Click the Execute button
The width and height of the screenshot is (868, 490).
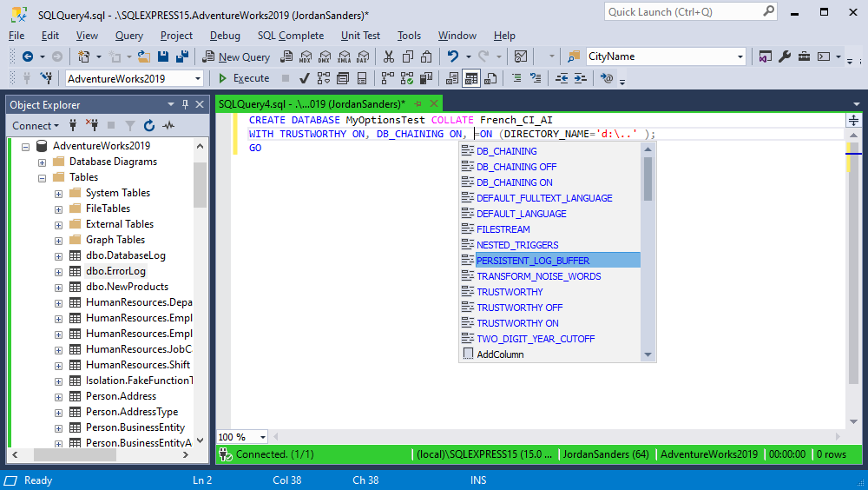(x=244, y=78)
